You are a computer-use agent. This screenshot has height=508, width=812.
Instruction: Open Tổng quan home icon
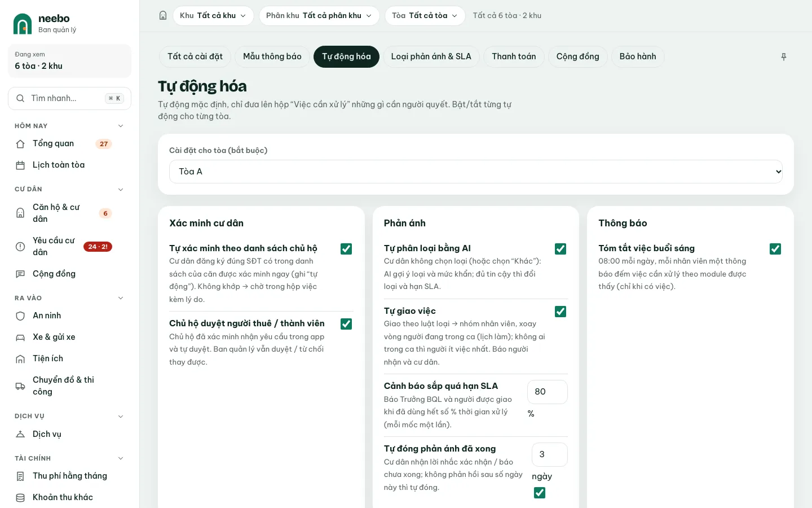point(20,144)
